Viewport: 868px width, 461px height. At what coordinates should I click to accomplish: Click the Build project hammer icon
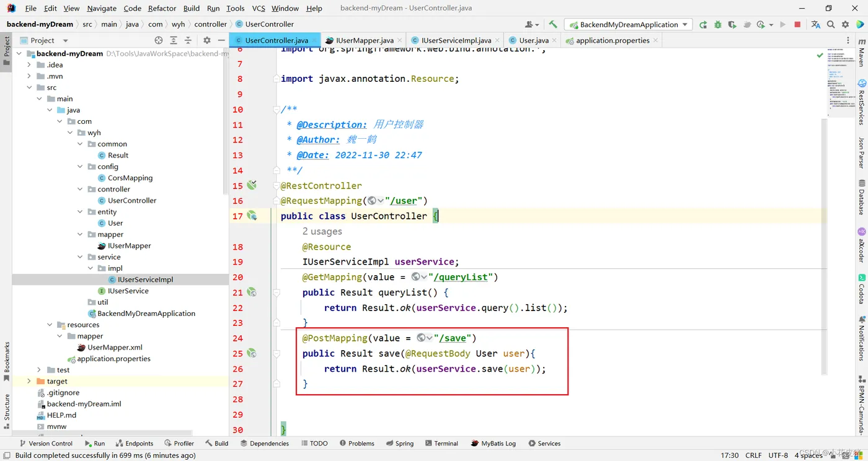[x=553, y=24]
